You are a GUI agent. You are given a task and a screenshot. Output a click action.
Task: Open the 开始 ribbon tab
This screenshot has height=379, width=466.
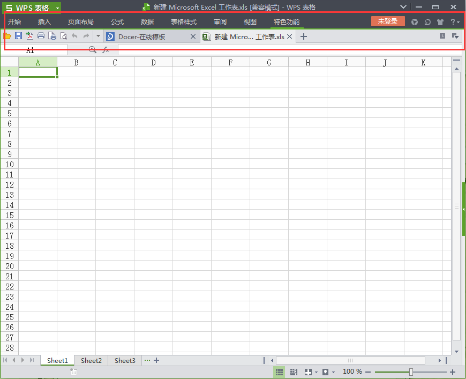pyautogui.click(x=14, y=22)
